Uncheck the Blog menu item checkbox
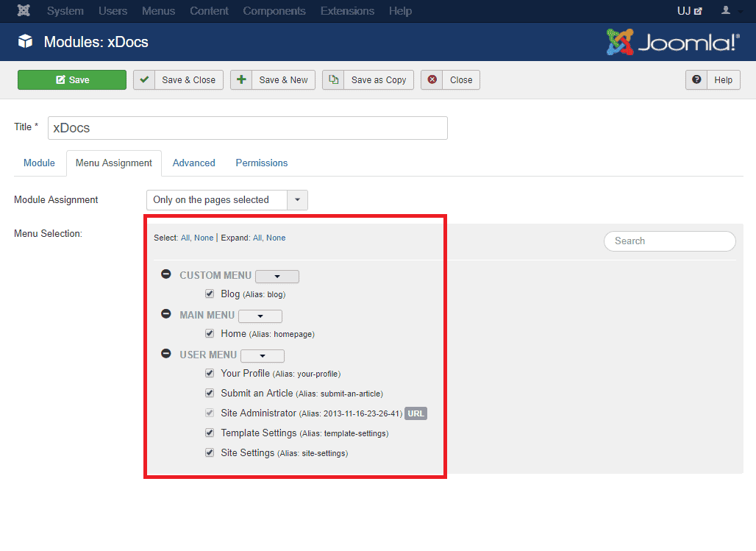This screenshot has height=551, width=756. point(210,294)
